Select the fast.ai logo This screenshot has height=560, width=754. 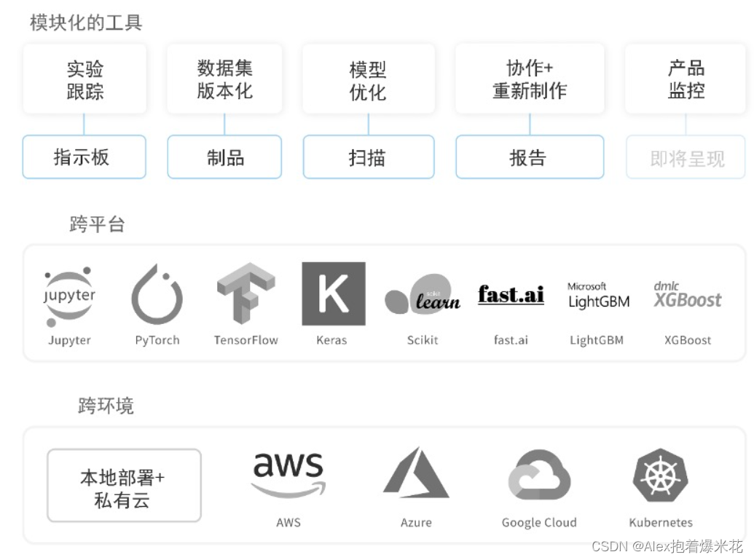(511, 295)
